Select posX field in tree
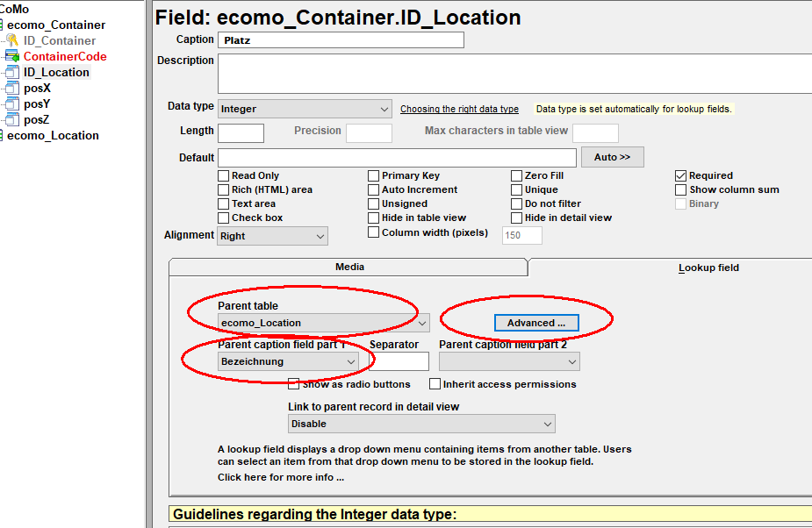Viewport: 812px width, 528px height. 37,88
